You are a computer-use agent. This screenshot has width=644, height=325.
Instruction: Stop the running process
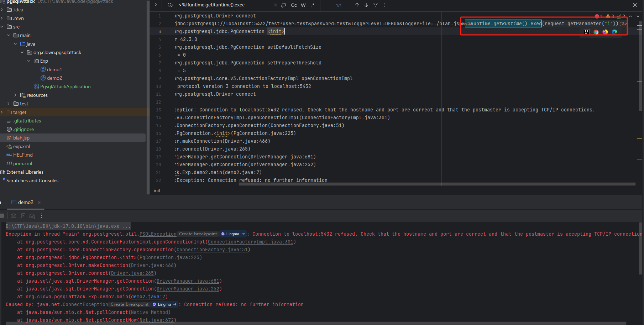(2, 216)
